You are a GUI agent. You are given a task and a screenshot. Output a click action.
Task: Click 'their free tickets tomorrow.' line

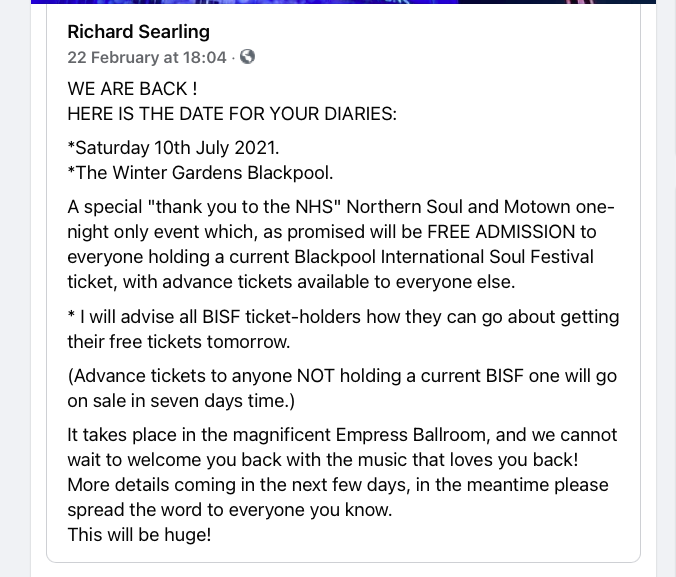[179, 342]
